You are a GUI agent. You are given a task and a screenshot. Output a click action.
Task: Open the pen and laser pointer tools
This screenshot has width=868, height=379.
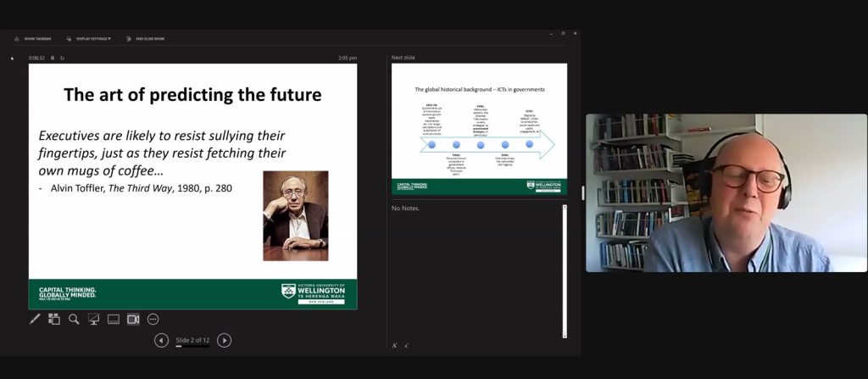pyautogui.click(x=35, y=319)
